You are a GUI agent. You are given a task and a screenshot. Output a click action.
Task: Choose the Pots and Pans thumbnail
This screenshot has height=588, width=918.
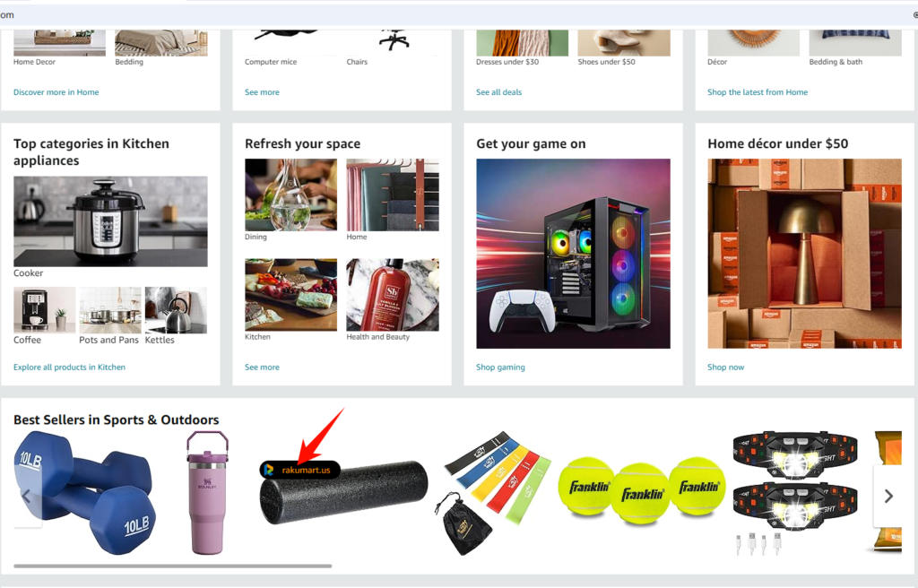[x=110, y=310]
